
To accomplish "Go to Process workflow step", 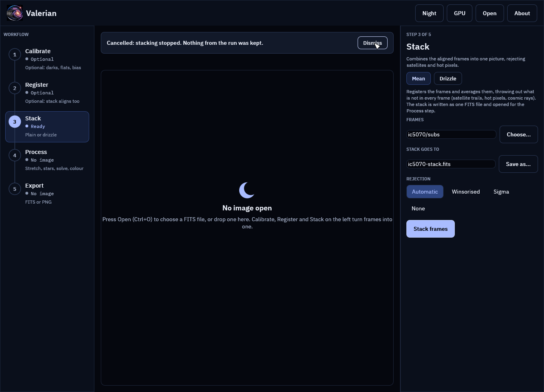I will (x=47, y=160).
